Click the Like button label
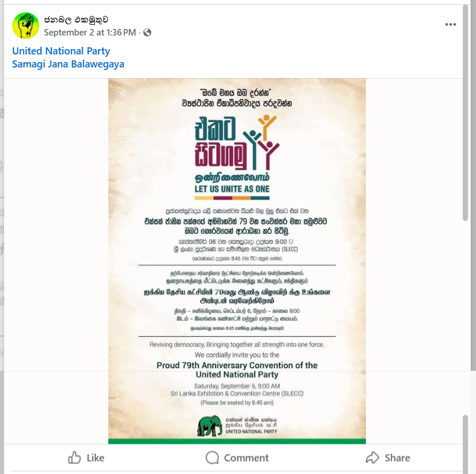 (x=95, y=457)
